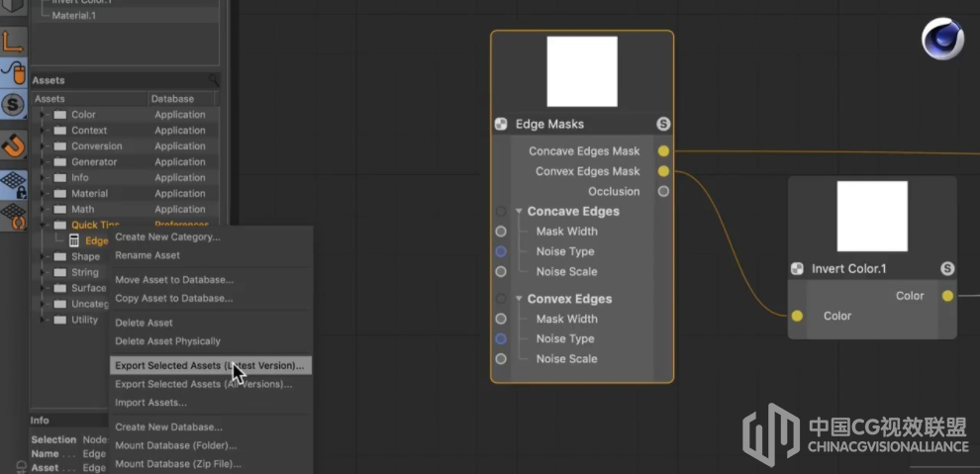Open the Assets search magnifier

pyautogui.click(x=214, y=80)
